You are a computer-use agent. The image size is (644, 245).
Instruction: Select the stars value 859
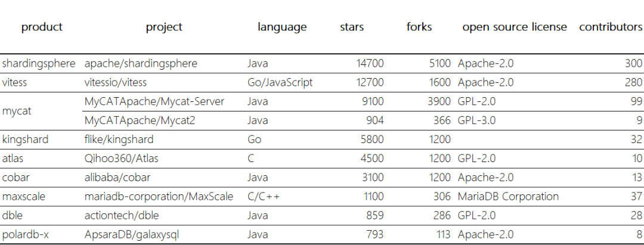[x=376, y=215]
